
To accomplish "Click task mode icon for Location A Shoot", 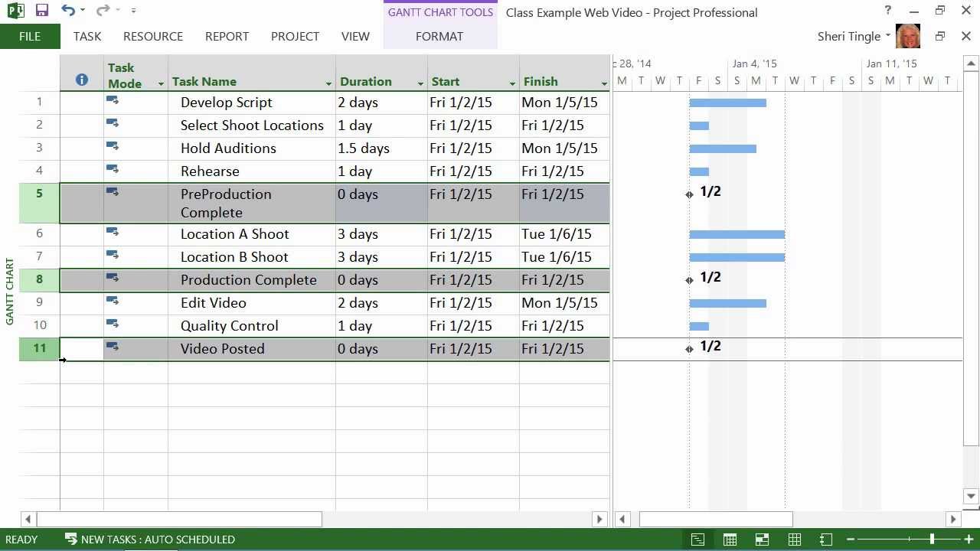I will point(113,232).
